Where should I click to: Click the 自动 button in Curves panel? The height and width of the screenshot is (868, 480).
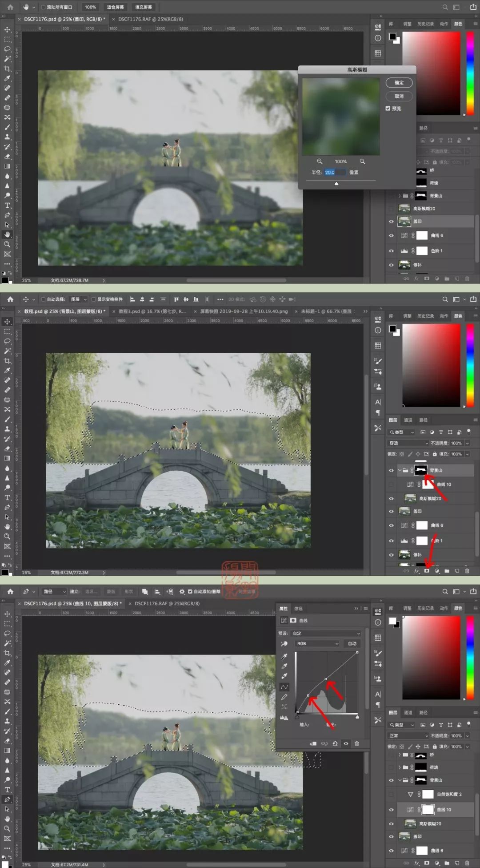[352, 644]
